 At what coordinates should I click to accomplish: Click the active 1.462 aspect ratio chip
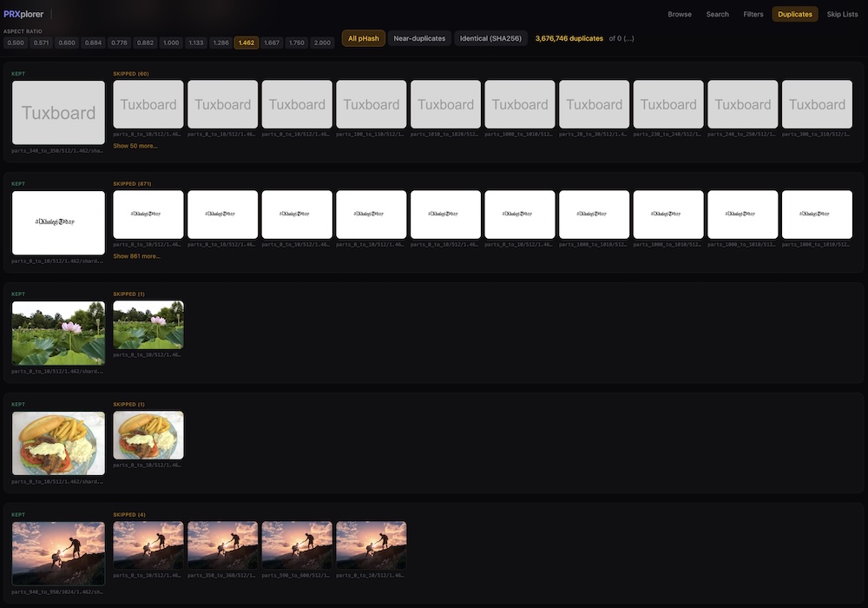click(x=247, y=43)
